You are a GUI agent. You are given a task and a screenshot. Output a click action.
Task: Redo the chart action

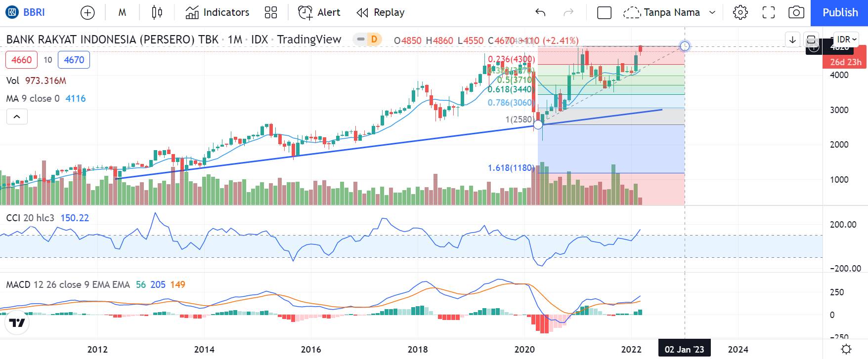pyautogui.click(x=568, y=12)
